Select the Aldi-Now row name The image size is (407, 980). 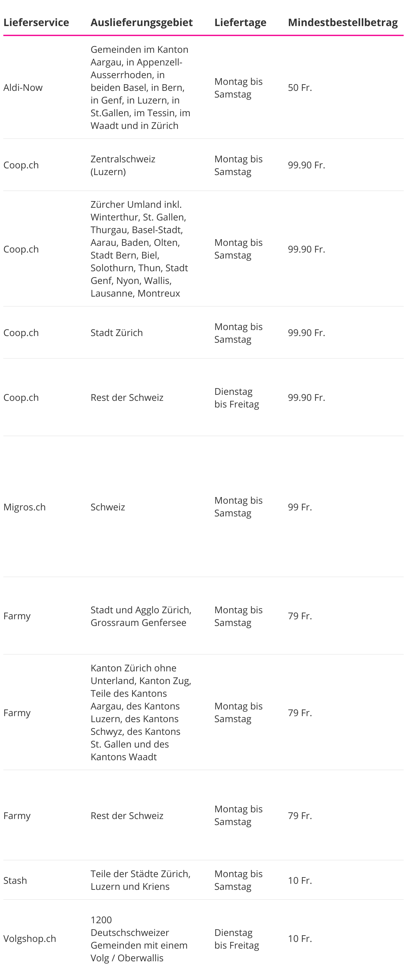(x=23, y=88)
